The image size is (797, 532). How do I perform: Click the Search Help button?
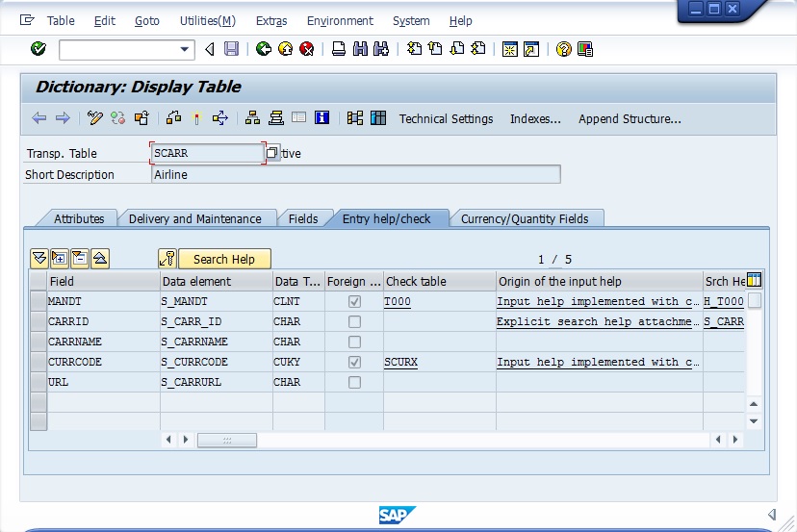click(x=223, y=259)
